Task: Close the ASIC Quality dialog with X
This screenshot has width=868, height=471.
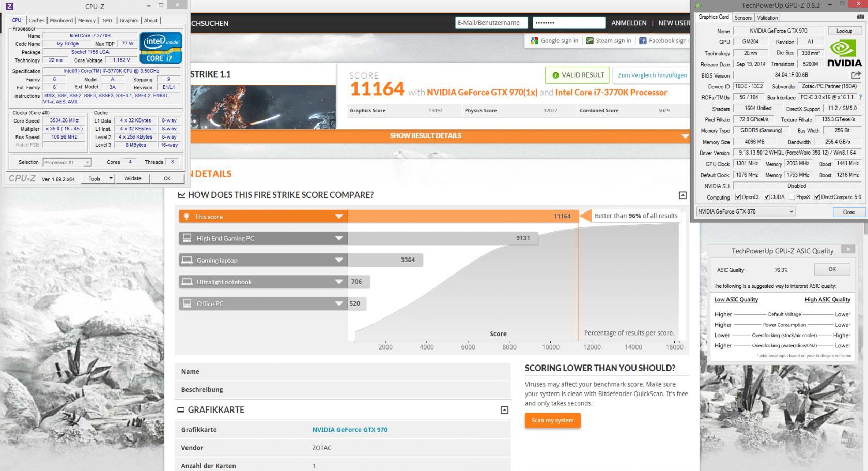Action: [x=848, y=249]
